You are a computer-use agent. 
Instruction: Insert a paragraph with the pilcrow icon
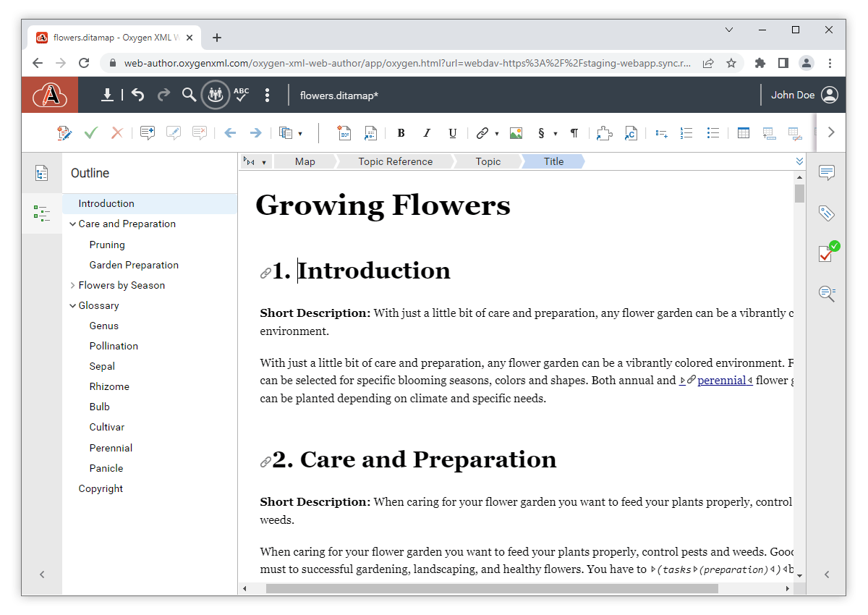click(x=574, y=133)
